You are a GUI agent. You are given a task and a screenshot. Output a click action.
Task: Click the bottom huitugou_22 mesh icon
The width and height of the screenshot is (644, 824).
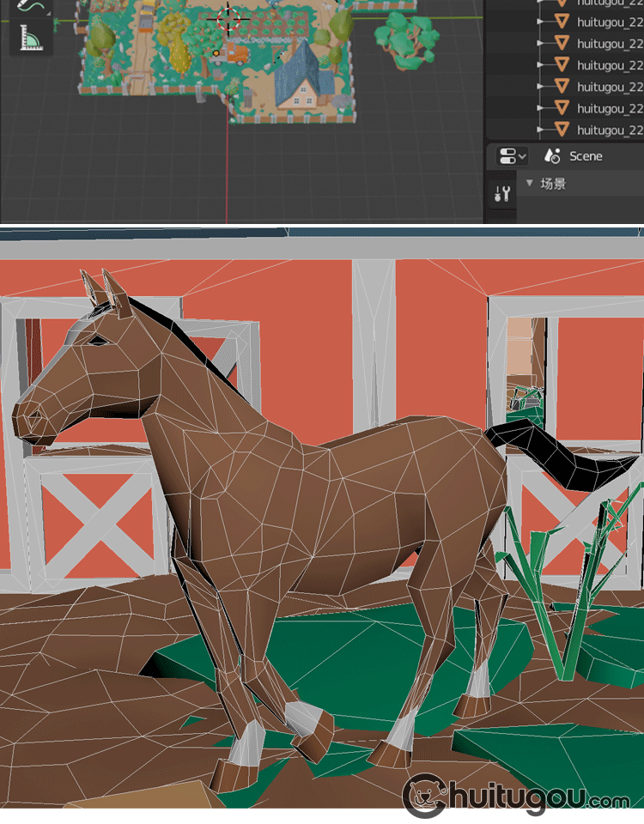point(562,130)
